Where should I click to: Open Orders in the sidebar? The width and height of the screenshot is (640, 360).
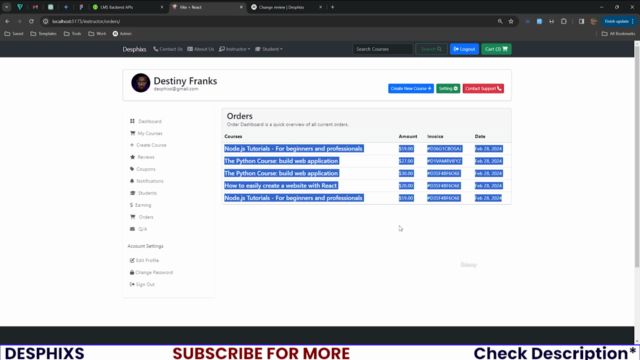point(142,217)
